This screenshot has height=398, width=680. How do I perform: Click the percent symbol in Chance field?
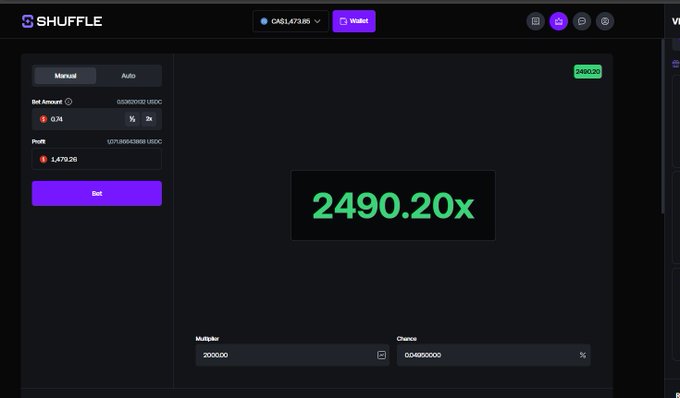coord(582,355)
